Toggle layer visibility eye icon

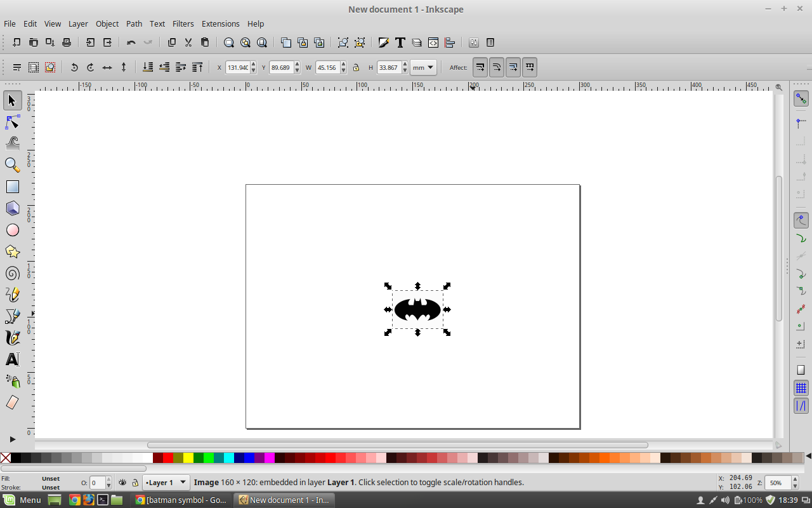click(x=122, y=483)
